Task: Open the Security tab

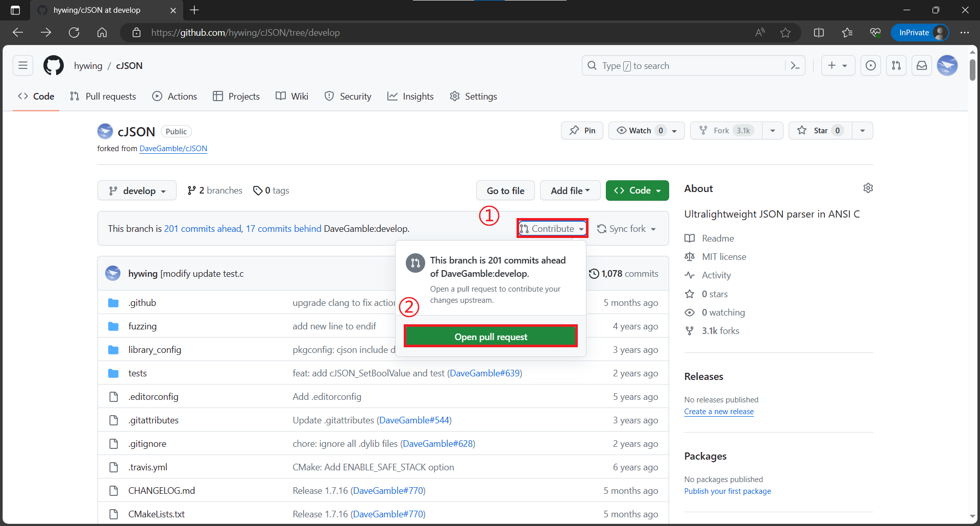Action: click(x=348, y=96)
